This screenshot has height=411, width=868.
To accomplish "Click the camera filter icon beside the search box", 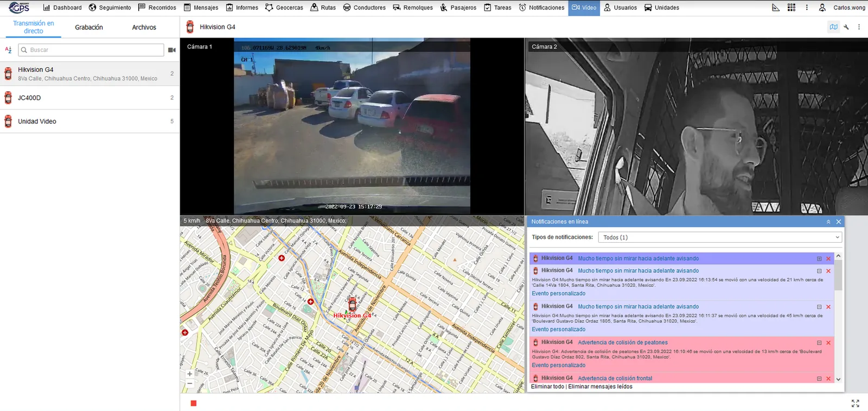I will (x=172, y=50).
